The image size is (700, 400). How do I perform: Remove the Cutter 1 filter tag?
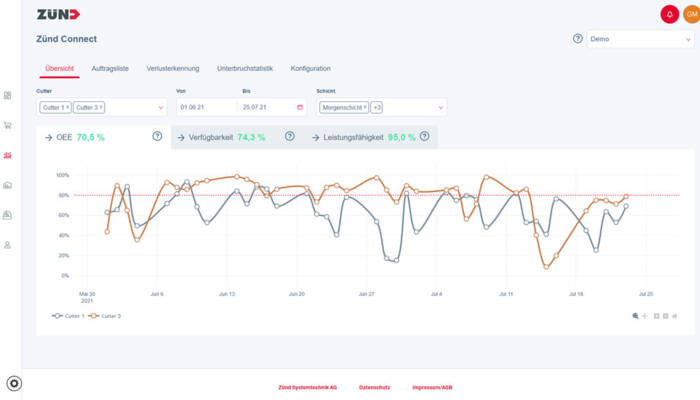[68, 107]
